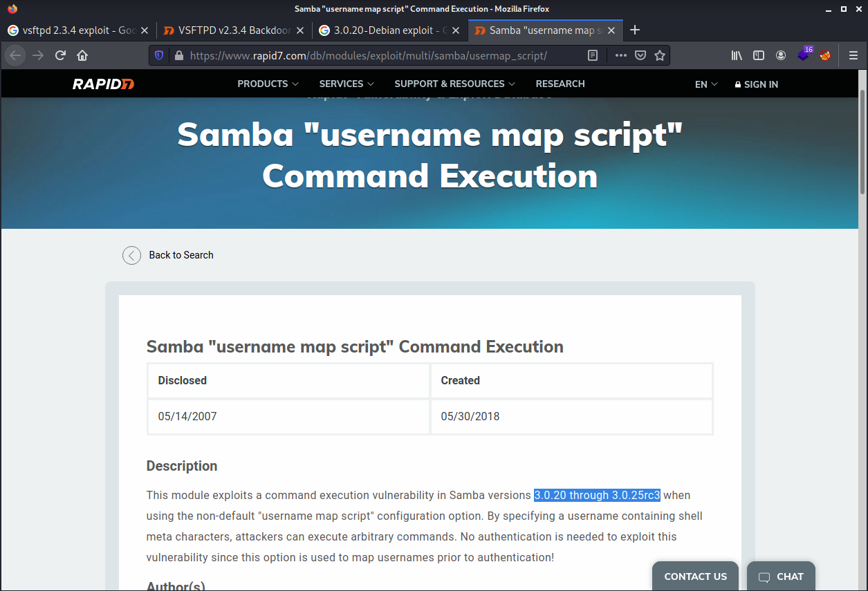This screenshot has width=868, height=591.
Task: Reload the current Rapid7 page
Action: (60, 55)
